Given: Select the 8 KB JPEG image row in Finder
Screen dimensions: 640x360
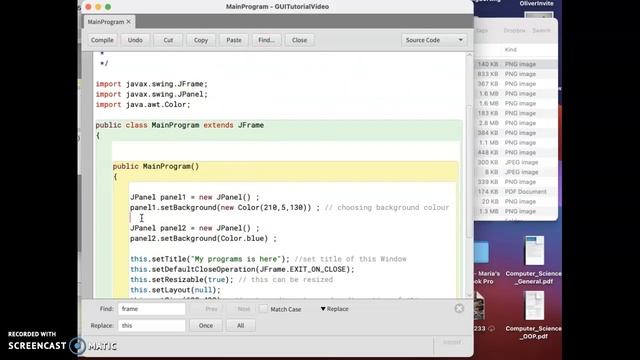Looking at the screenshot, I should 516,172.
